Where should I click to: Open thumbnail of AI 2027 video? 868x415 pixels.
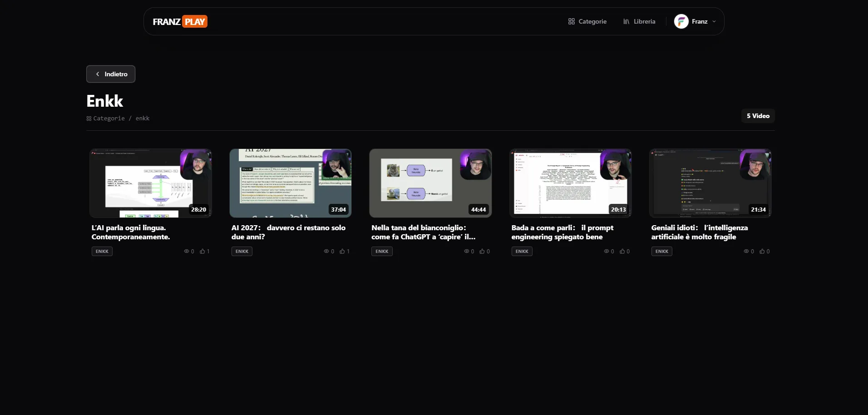pyautogui.click(x=291, y=183)
